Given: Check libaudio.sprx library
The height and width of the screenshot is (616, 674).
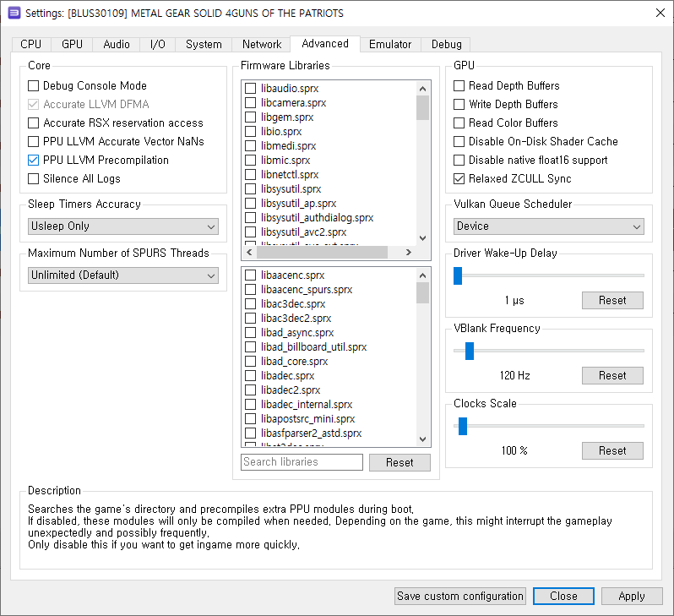Looking at the screenshot, I should tap(250, 89).
